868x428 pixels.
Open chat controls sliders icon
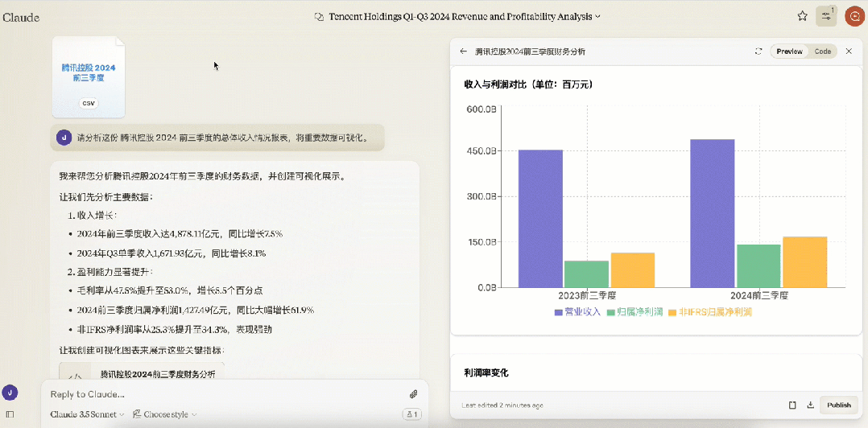(x=826, y=17)
